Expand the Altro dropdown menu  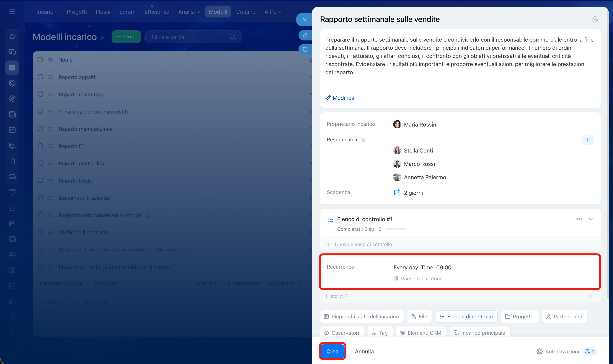pyautogui.click(x=273, y=12)
